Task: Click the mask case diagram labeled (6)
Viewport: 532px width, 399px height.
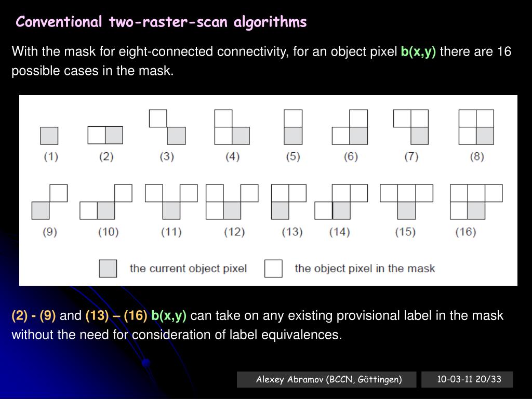Action: coord(350,127)
